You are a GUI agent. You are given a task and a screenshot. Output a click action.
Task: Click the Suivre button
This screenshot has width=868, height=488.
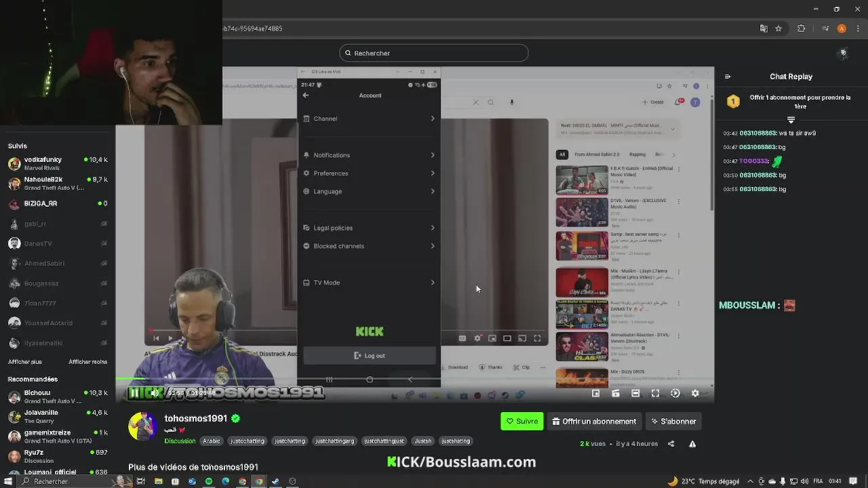[x=521, y=421]
